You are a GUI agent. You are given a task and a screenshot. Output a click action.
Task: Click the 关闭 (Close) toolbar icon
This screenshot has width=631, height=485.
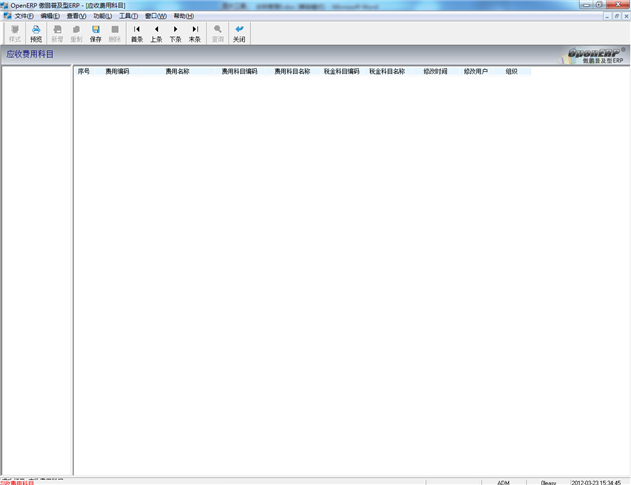239,33
